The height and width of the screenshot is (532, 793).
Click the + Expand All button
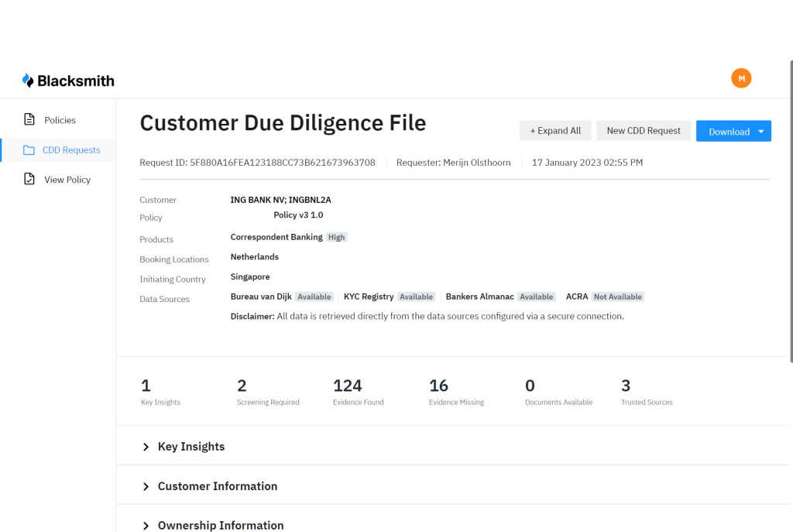pos(555,131)
